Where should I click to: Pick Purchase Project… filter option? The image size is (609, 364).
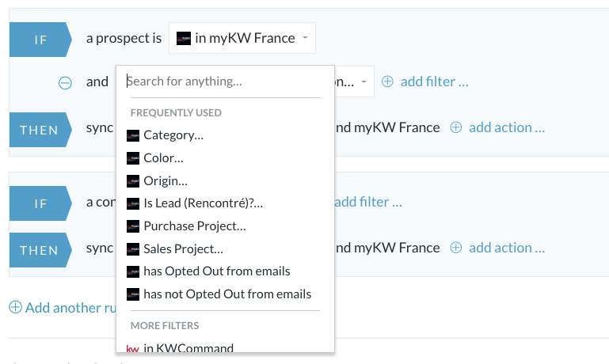(195, 226)
